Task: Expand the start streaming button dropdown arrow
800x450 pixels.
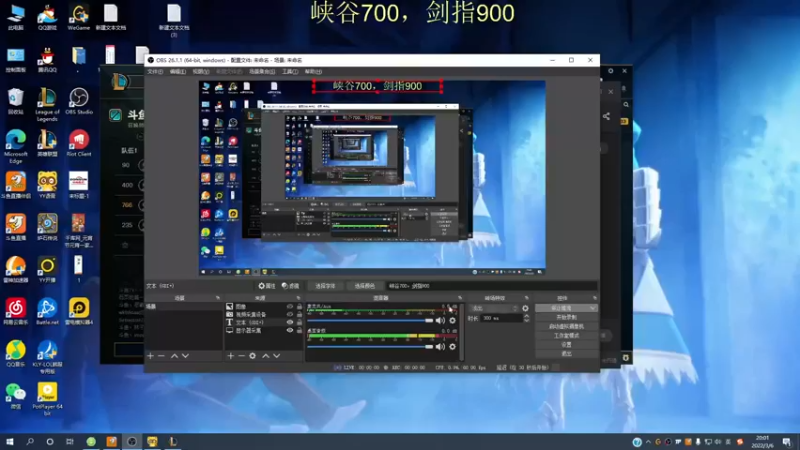Action: coord(592,308)
